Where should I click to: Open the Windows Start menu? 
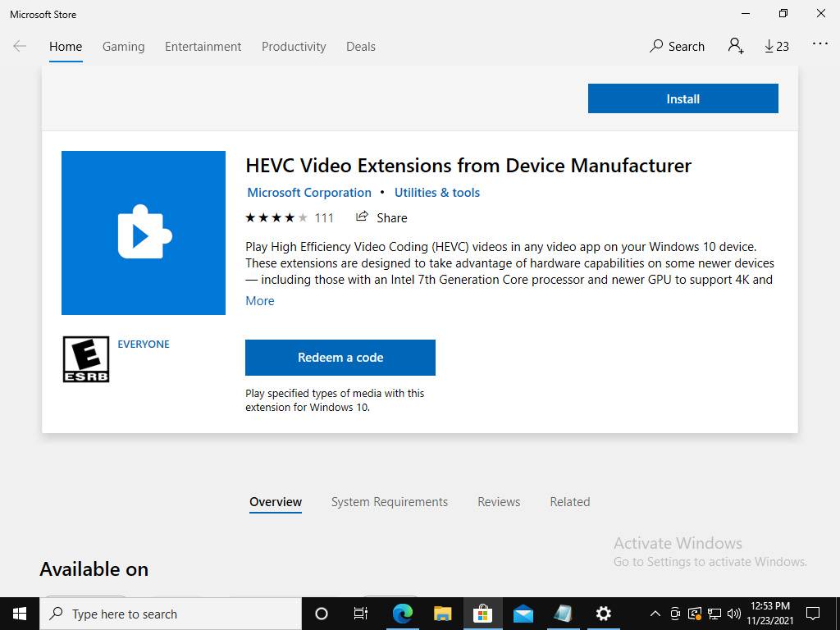(20, 614)
